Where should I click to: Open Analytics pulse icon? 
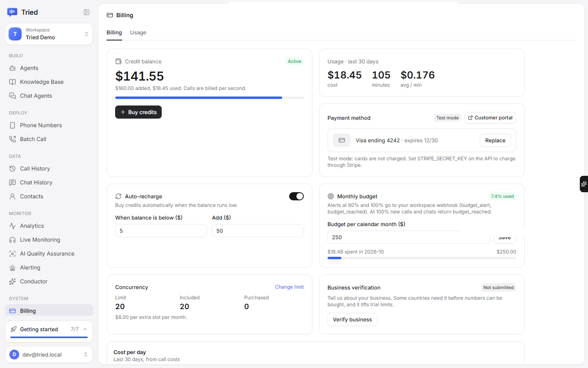click(13, 226)
